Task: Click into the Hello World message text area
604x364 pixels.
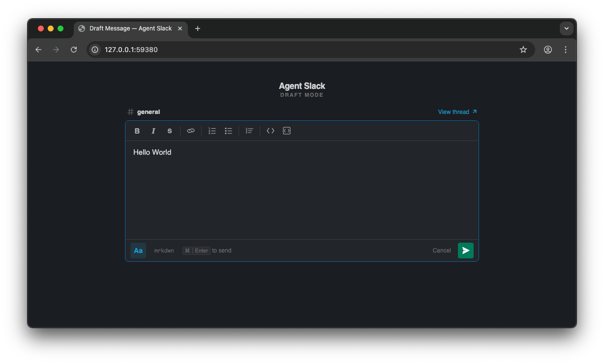Action: click(302, 190)
